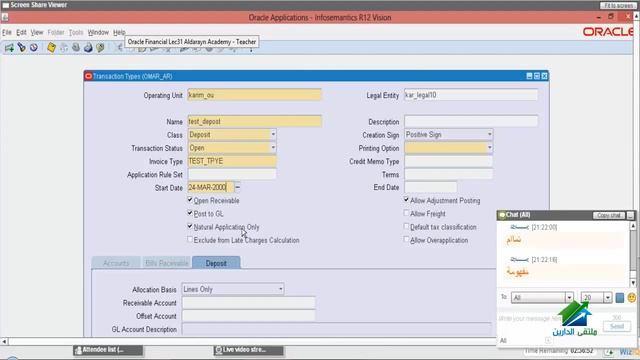The width and height of the screenshot is (640, 360).
Task: Open the Start Date calendar picker button
Action: 238,187
